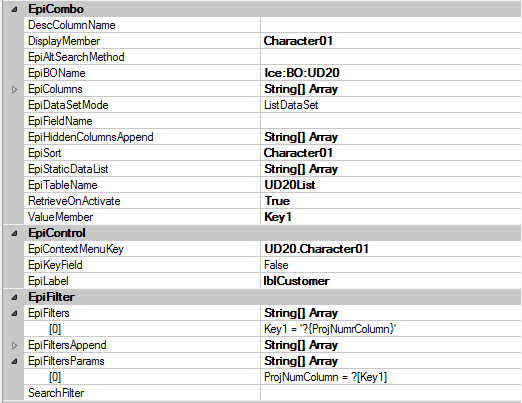The height and width of the screenshot is (403, 522).
Task: Select the empty SearchFilter value field
Action: pos(391,393)
